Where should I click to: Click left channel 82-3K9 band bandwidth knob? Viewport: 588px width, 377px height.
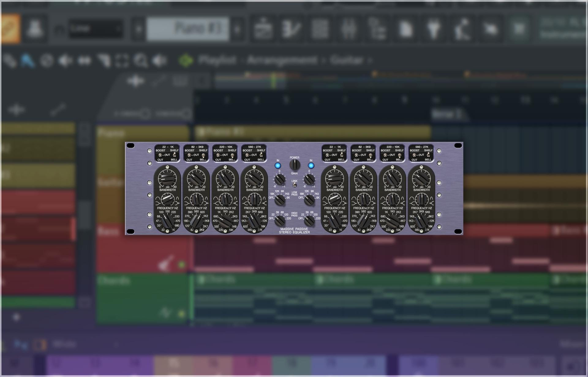tap(196, 200)
